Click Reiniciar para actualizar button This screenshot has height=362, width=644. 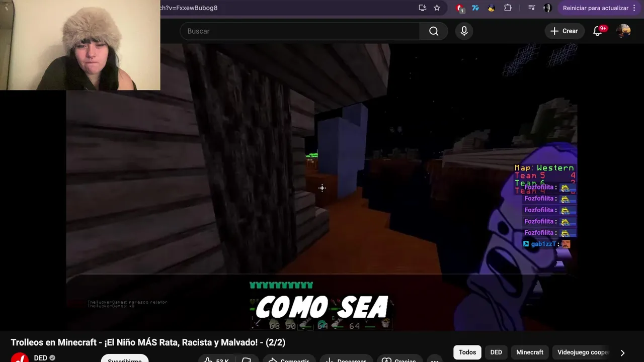(596, 8)
